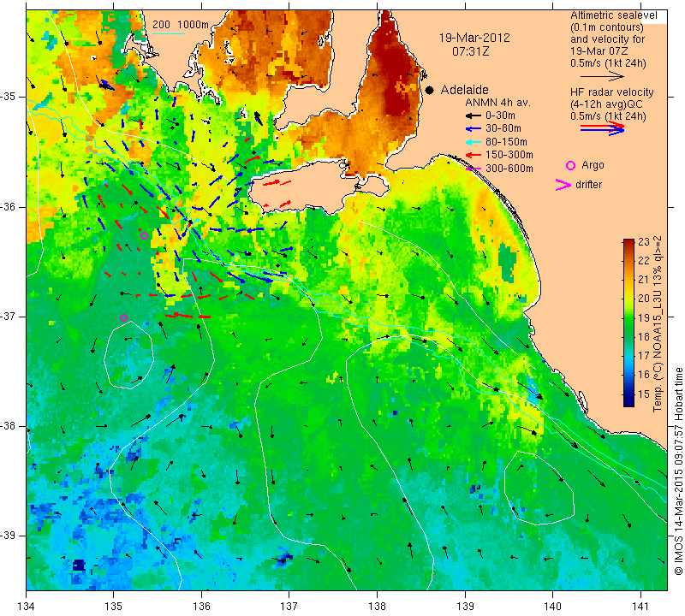Click the 19 degree green colorbar section
Viewport: 685px width, 616px height.
[x=628, y=317]
